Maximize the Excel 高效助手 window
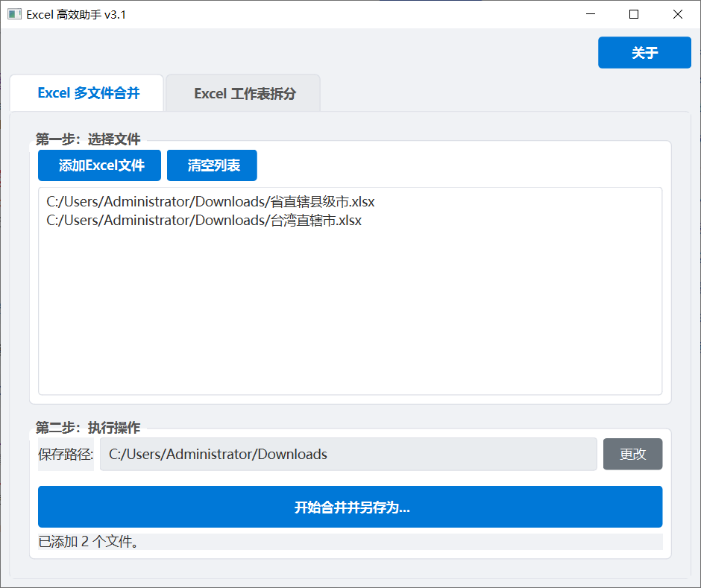The width and height of the screenshot is (701, 588). click(x=633, y=14)
